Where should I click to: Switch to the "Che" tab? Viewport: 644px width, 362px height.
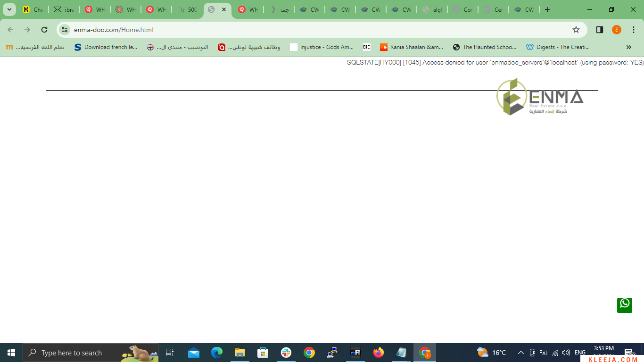33,9
